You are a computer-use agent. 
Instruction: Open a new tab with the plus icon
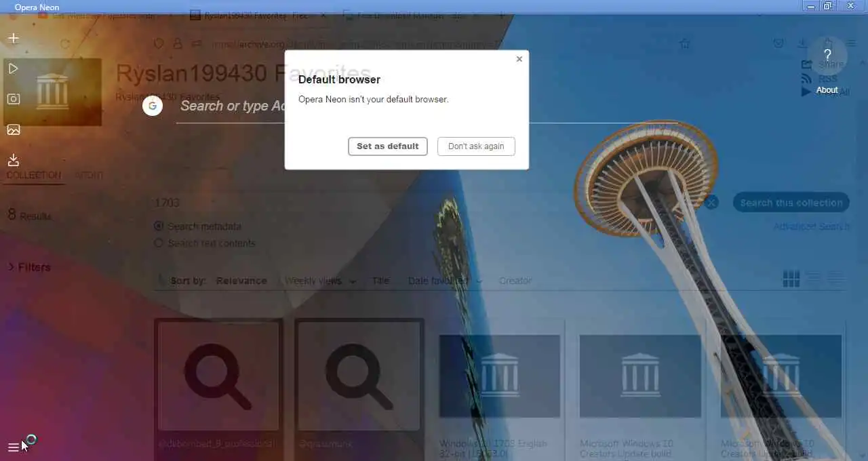point(14,39)
